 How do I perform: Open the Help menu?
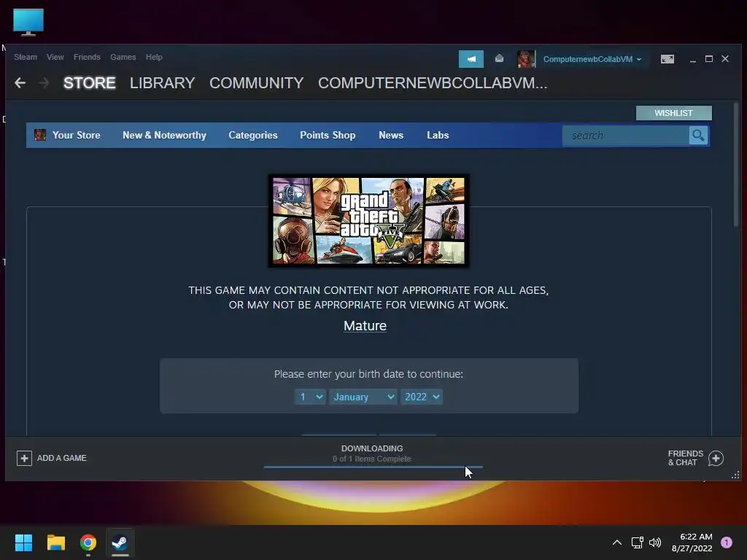154,57
